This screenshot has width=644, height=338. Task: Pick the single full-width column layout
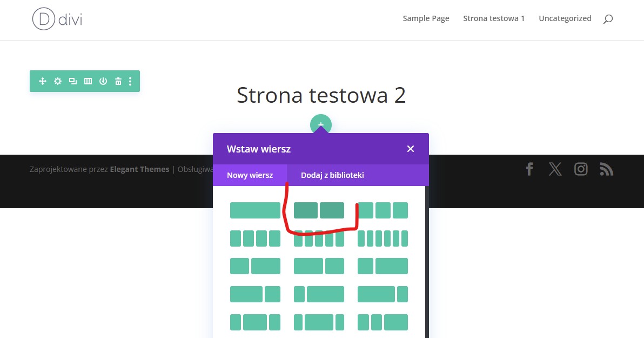coord(255,210)
